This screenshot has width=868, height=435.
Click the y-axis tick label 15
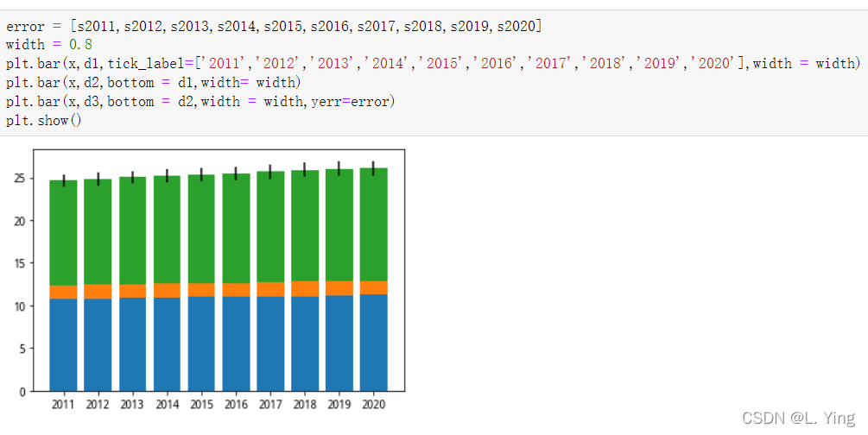(19, 263)
